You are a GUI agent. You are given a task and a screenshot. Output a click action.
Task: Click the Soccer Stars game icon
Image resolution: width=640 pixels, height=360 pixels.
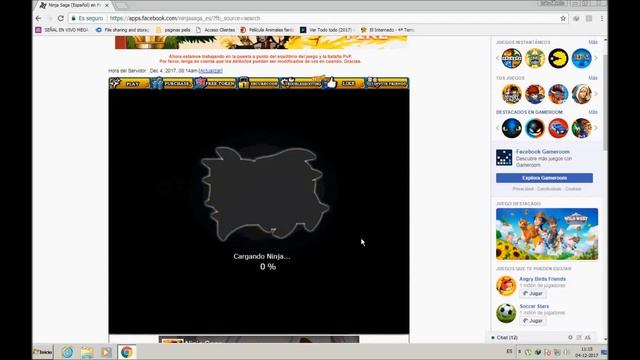click(x=506, y=313)
